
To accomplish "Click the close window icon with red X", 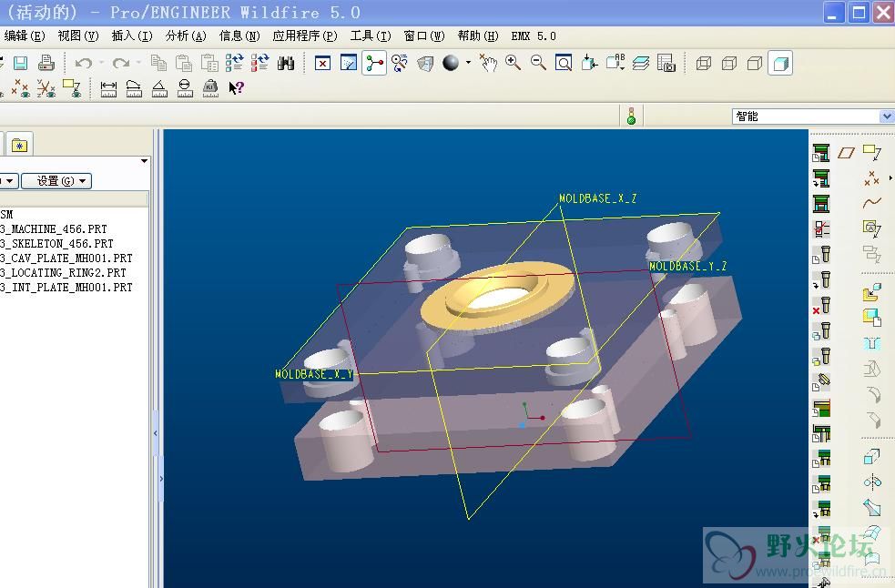I will tap(322, 63).
